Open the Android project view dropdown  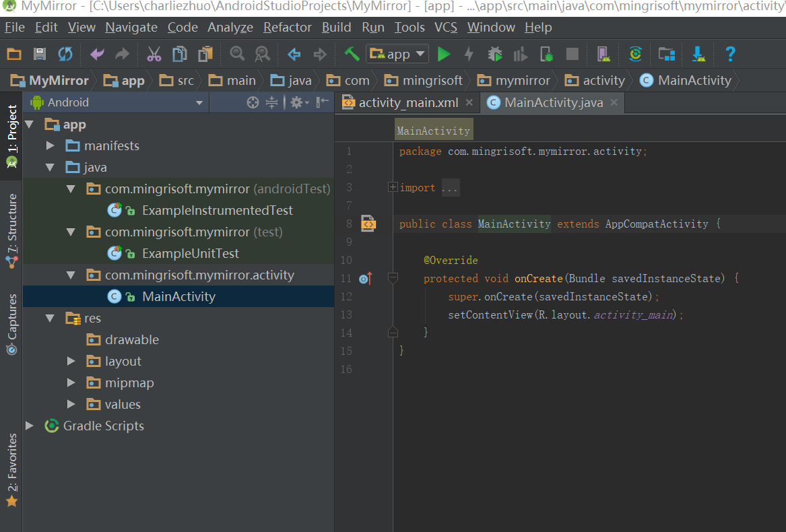(x=117, y=102)
